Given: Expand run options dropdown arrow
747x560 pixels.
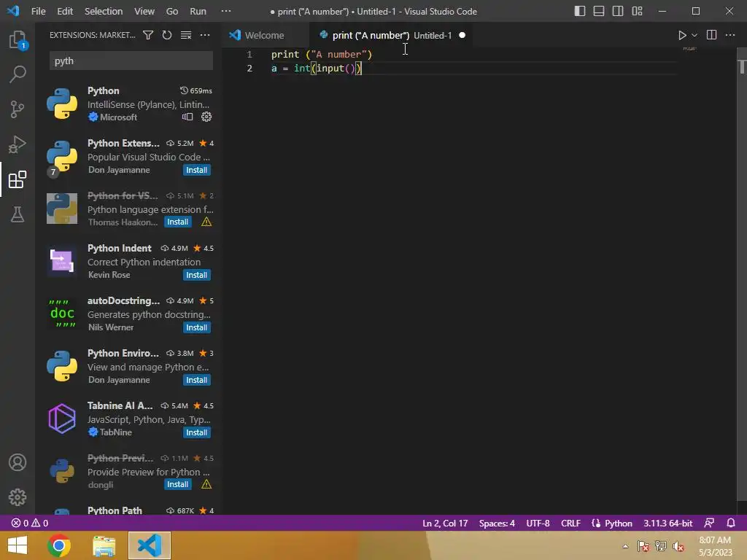Looking at the screenshot, I should click(x=694, y=35).
